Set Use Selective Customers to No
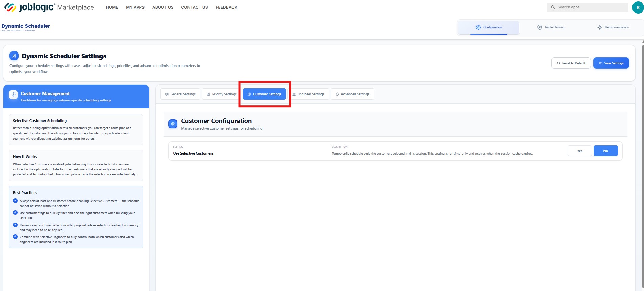The image size is (644, 291). click(x=606, y=151)
